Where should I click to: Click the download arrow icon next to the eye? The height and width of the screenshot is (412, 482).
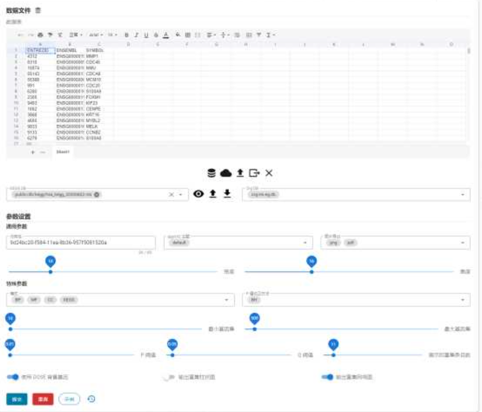pyautogui.click(x=227, y=194)
